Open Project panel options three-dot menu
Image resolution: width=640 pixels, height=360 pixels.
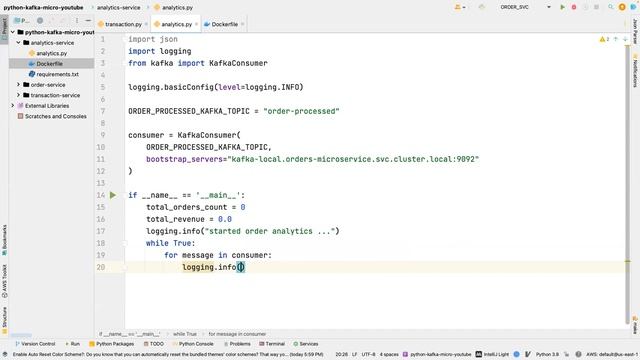pos(77,20)
